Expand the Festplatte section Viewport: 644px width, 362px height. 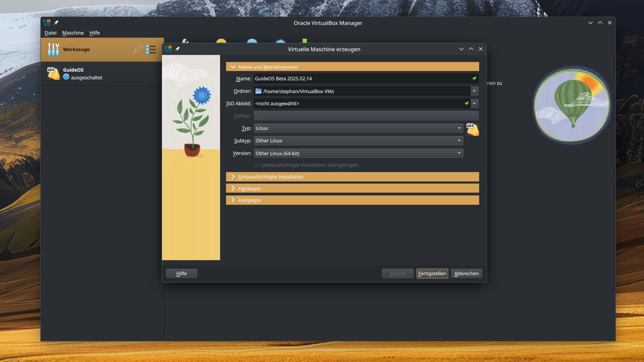tap(353, 200)
